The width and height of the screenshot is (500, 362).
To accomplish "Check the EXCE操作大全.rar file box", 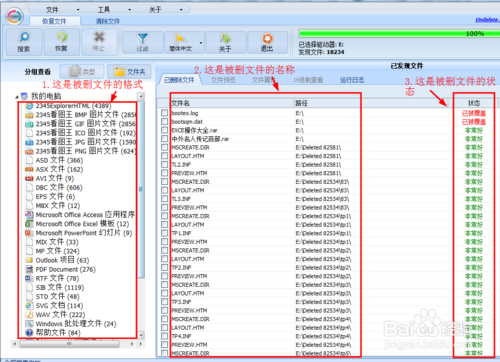I will pos(164,130).
